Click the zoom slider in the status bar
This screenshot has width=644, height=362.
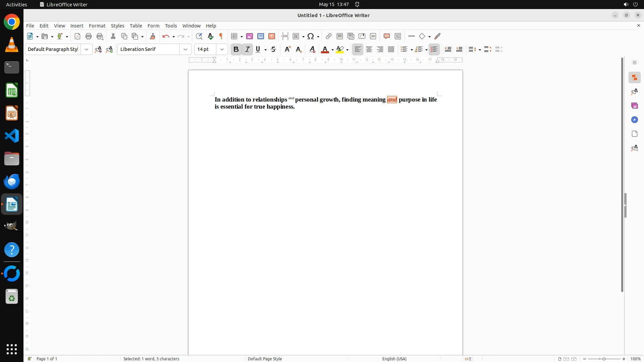[604, 359]
